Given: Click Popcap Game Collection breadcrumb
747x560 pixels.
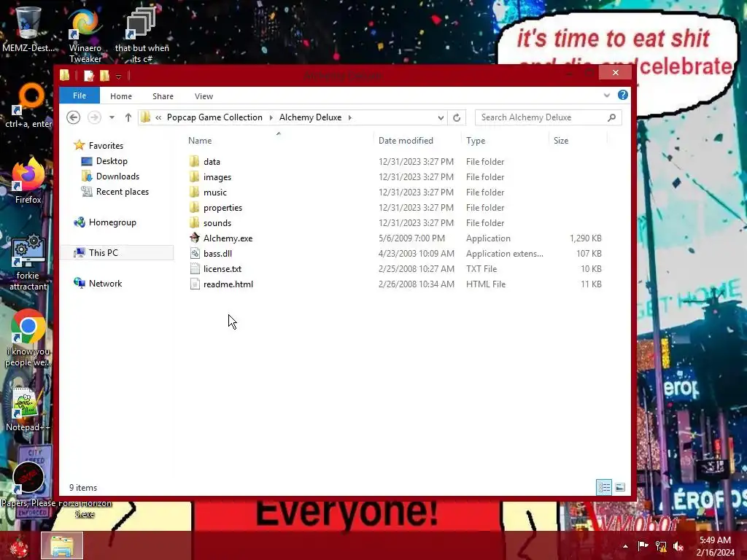Looking at the screenshot, I should (214, 117).
